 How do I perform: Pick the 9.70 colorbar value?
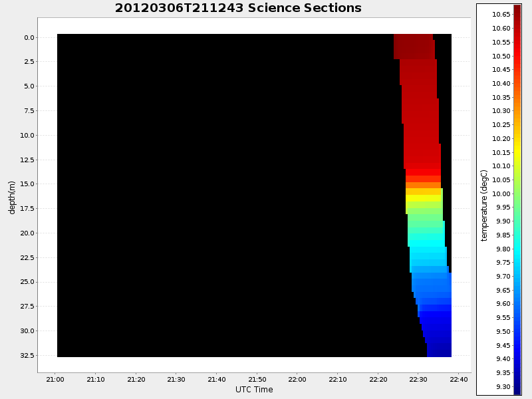coord(503,276)
